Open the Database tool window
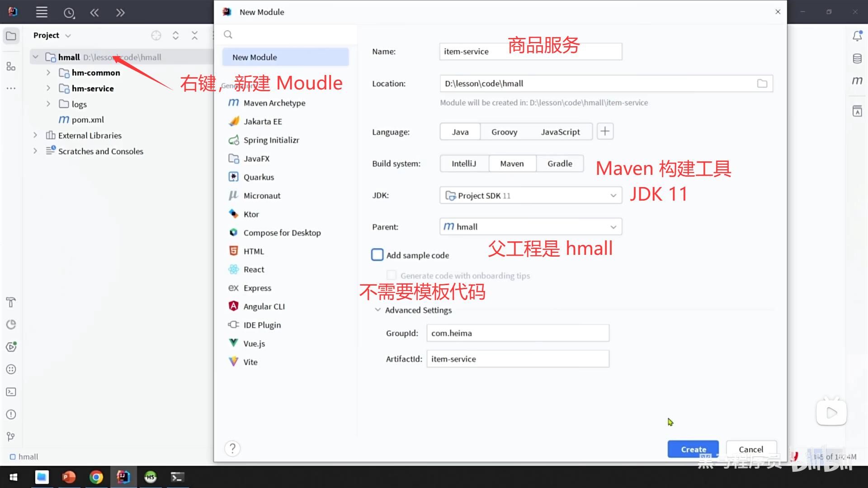 pyautogui.click(x=858, y=58)
